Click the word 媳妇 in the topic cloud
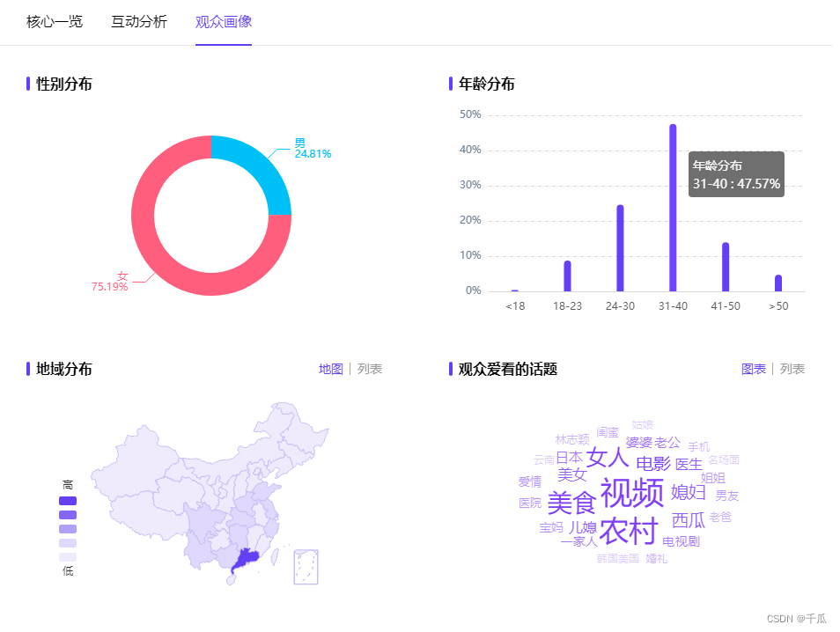Image resolution: width=840 pixels, height=632 pixels. (x=689, y=492)
